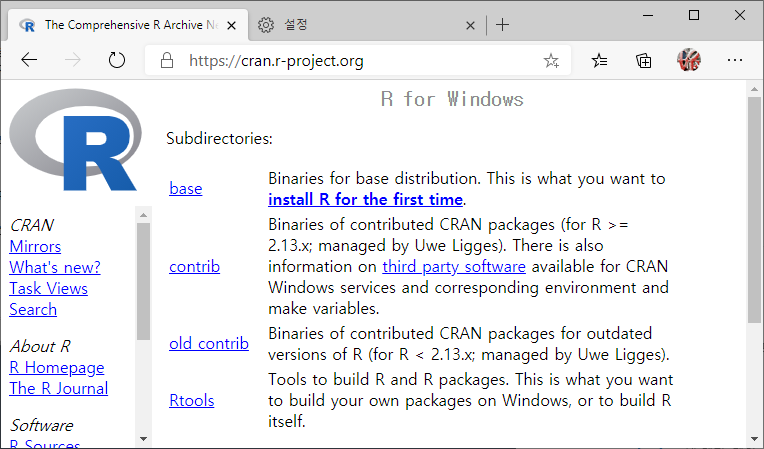
Task: Click the sidebar vertical scrollbar thumb
Action: (x=143, y=281)
